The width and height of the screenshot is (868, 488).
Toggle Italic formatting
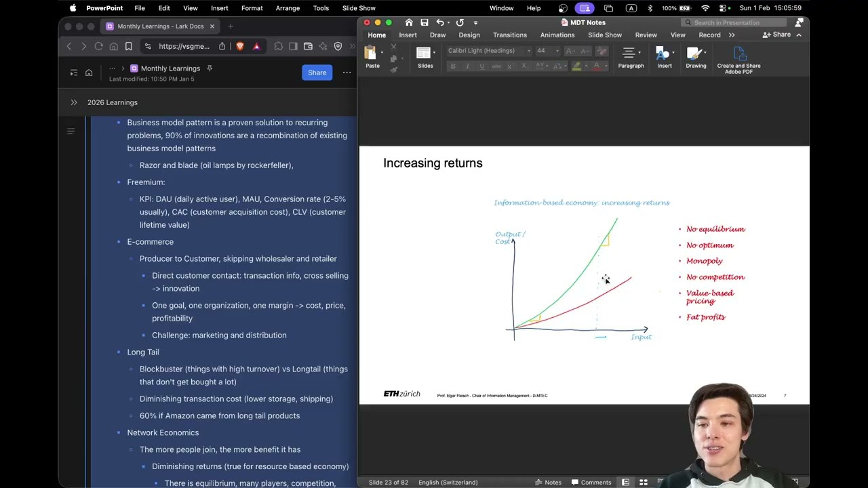[x=467, y=66]
